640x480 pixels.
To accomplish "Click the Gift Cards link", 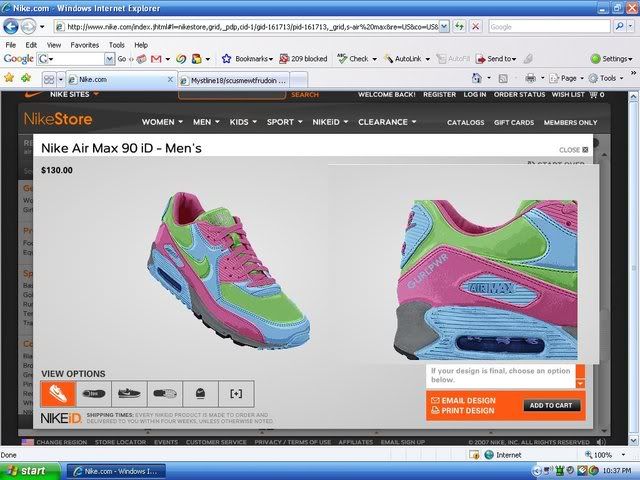I will 513,122.
